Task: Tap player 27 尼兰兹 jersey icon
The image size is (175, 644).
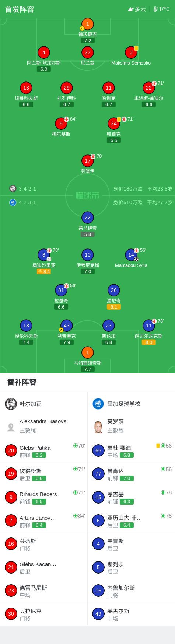Action: 88,52
